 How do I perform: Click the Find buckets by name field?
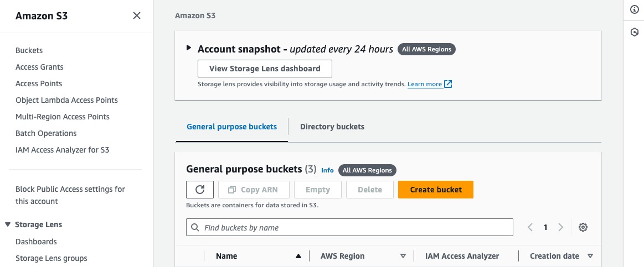(349, 227)
